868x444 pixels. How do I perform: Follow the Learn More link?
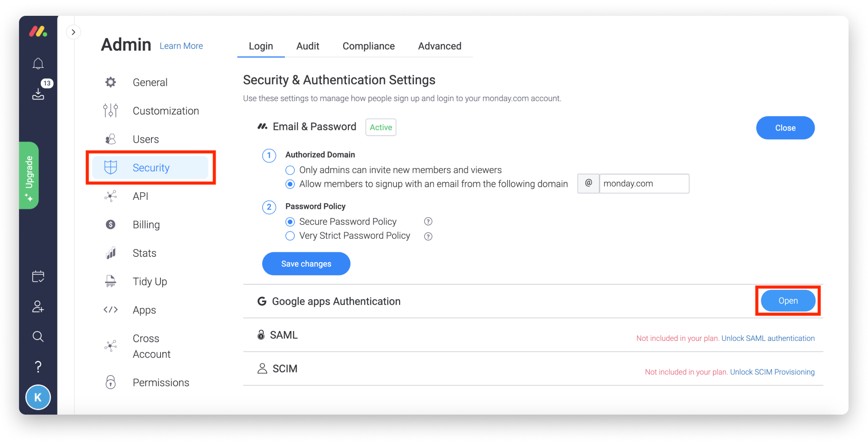pyautogui.click(x=181, y=46)
